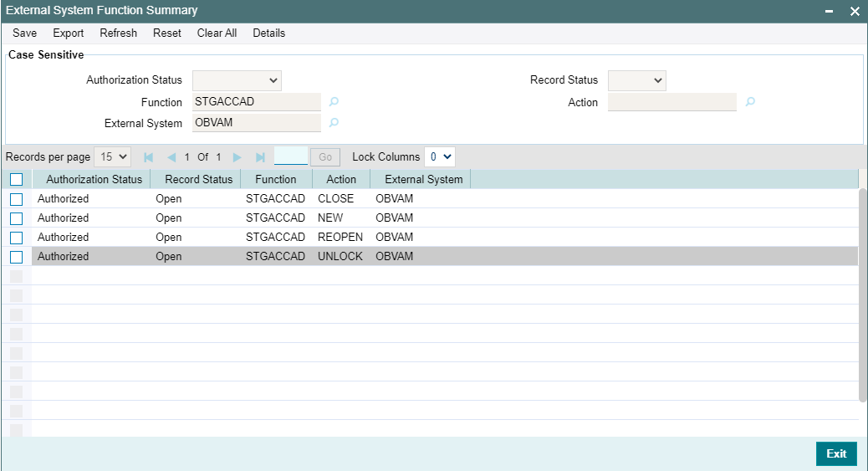
Task: Tick the select-all checkbox in table header
Action: coord(17,180)
